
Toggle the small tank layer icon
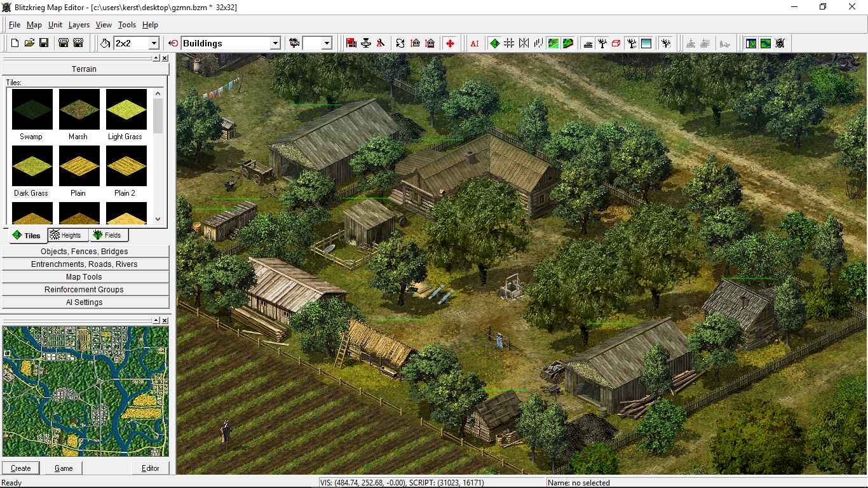588,43
